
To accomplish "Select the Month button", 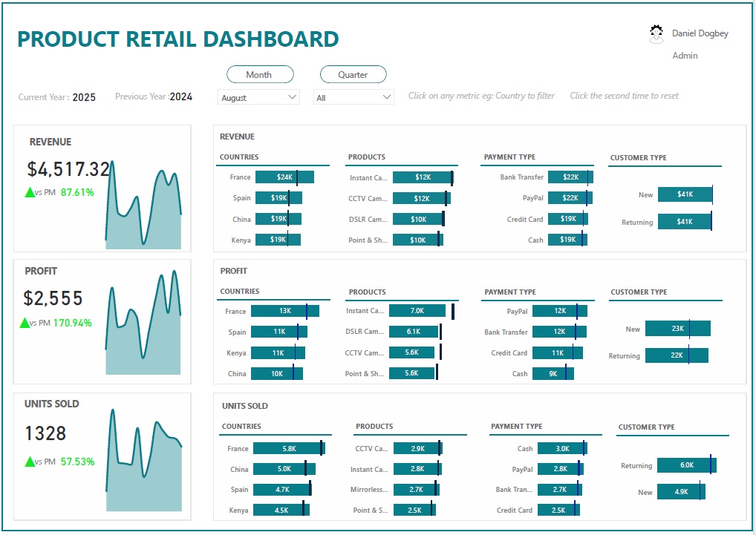I will (x=260, y=75).
